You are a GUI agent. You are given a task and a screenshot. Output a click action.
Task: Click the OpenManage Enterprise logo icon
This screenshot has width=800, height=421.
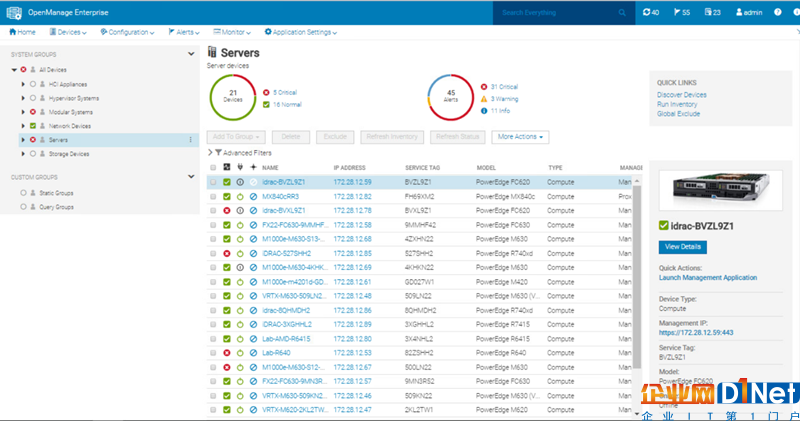(14, 13)
